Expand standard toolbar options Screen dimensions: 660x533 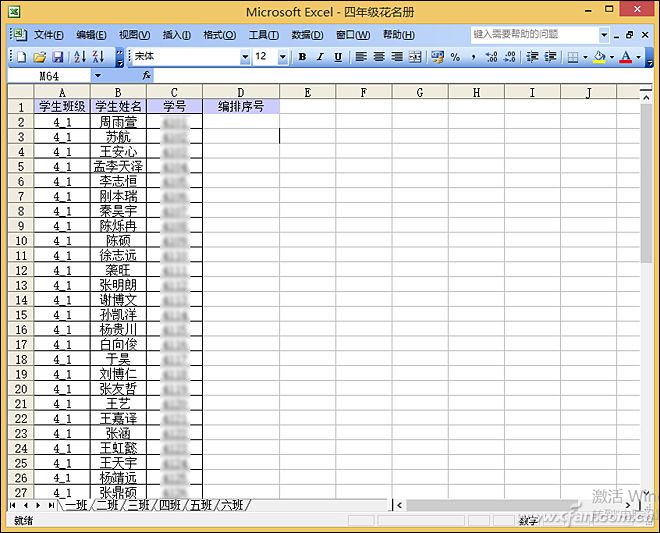120,57
